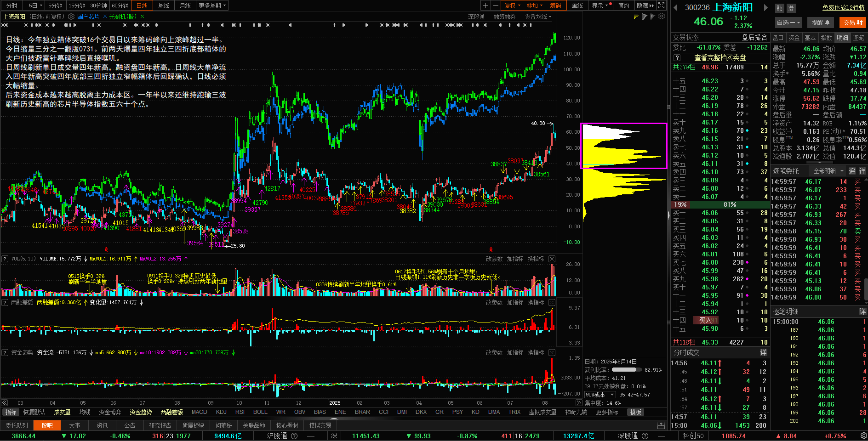The height and width of the screenshot is (441, 868).
Task: Go to previous stock arrow
Action: pos(675,7)
